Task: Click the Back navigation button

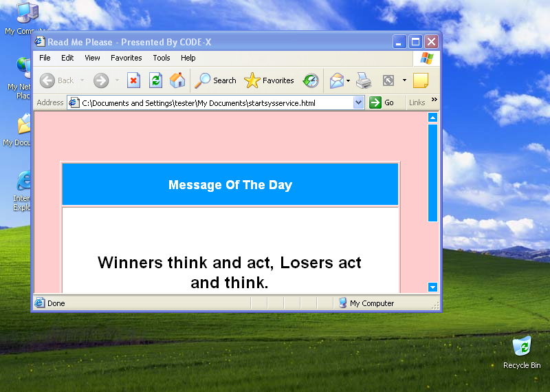Action: [x=56, y=80]
